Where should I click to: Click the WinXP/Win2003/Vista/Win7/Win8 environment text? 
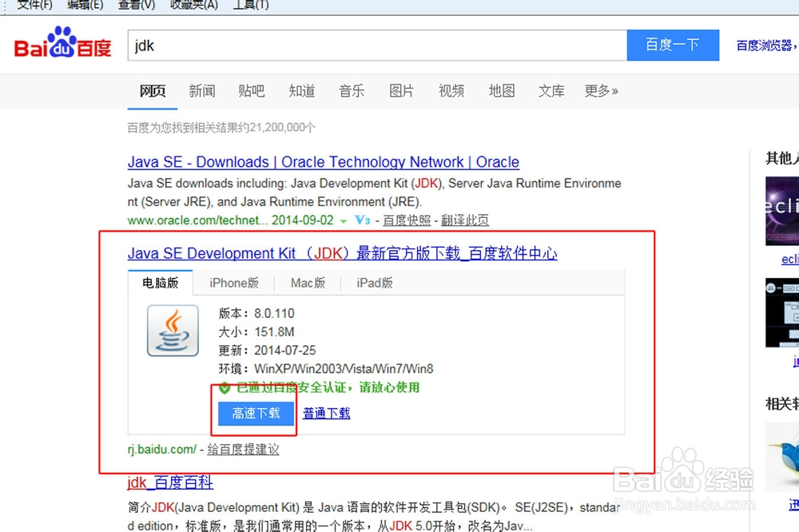(x=344, y=369)
